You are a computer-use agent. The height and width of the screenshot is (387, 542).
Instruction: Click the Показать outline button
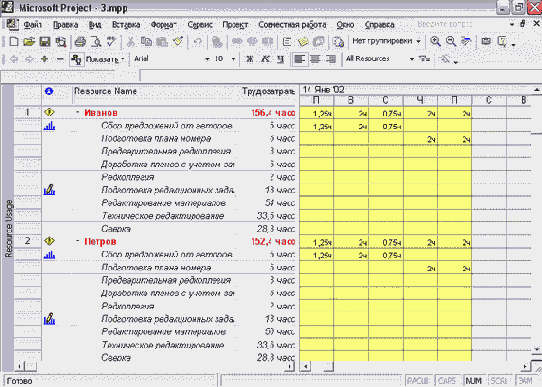[98, 59]
